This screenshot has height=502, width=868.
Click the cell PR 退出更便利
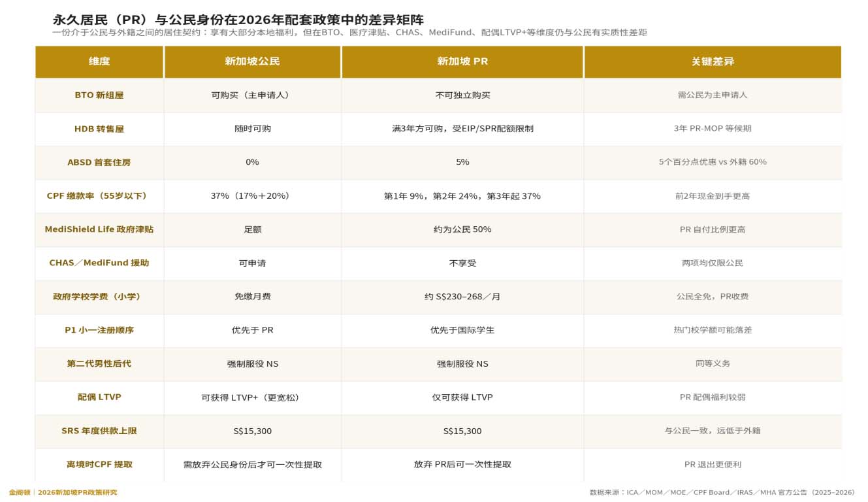pyautogui.click(x=713, y=464)
